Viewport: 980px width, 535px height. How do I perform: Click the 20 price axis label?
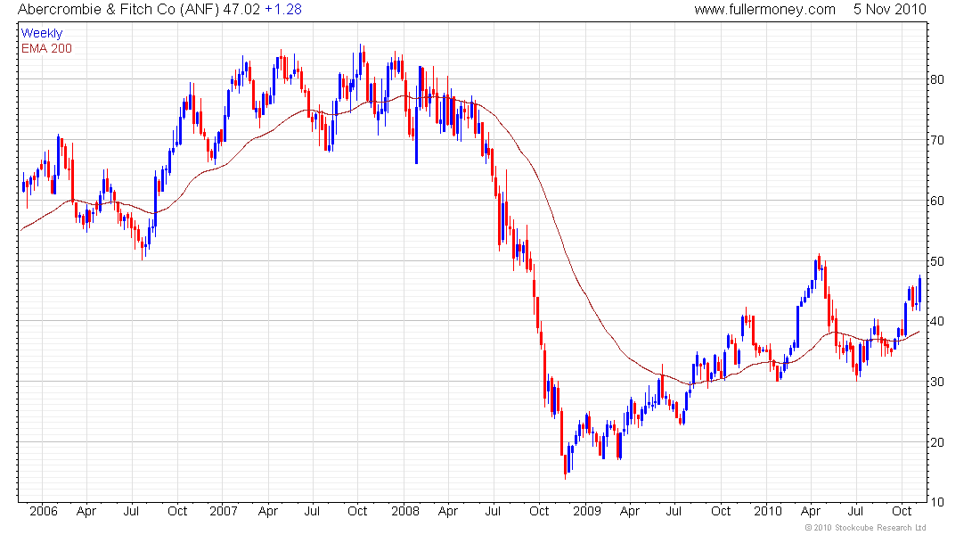[x=937, y=442]
